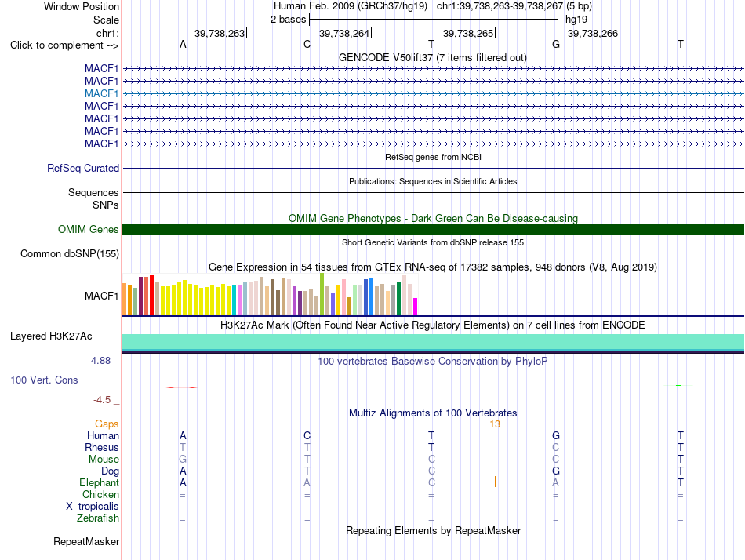
Task: Click the dark green bar in the GTEx chart
Action: click(x=398, y=298)
